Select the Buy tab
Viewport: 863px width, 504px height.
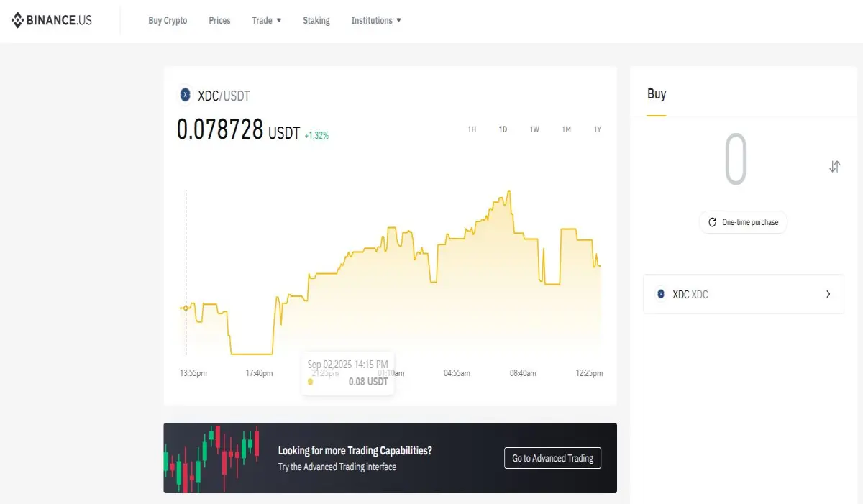point(657,94)
